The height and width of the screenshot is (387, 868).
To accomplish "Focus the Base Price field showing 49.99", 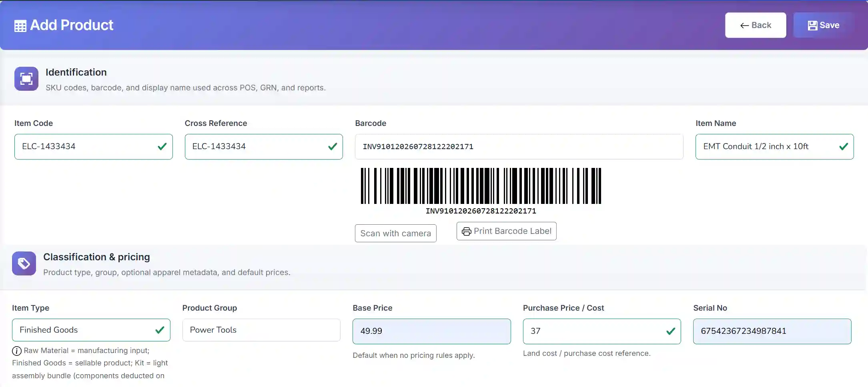I will (x=432, y=331).
